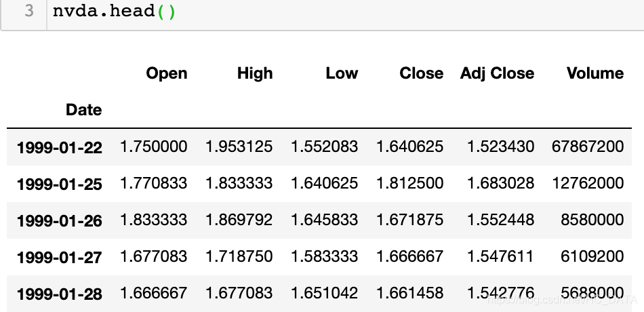The width and height of the screenshot is (644, 312).
Task: Click High value 1.869792
Action: (x=239, y=220)
